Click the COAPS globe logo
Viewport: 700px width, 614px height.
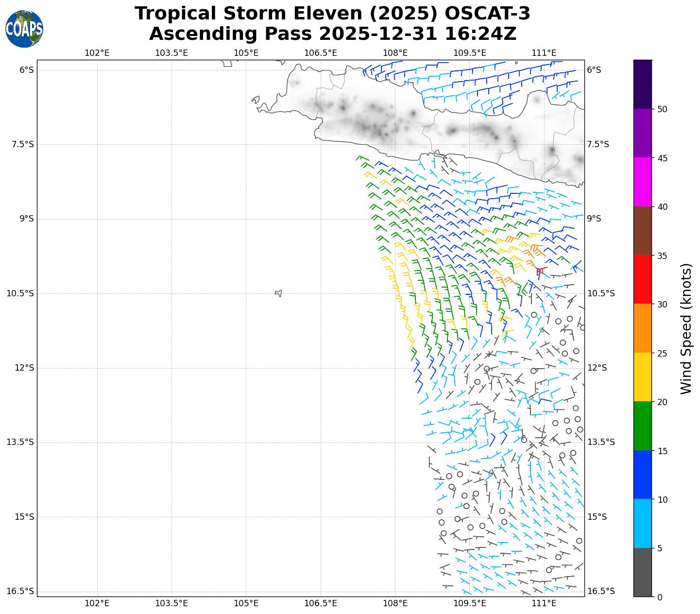pos(24,29)
